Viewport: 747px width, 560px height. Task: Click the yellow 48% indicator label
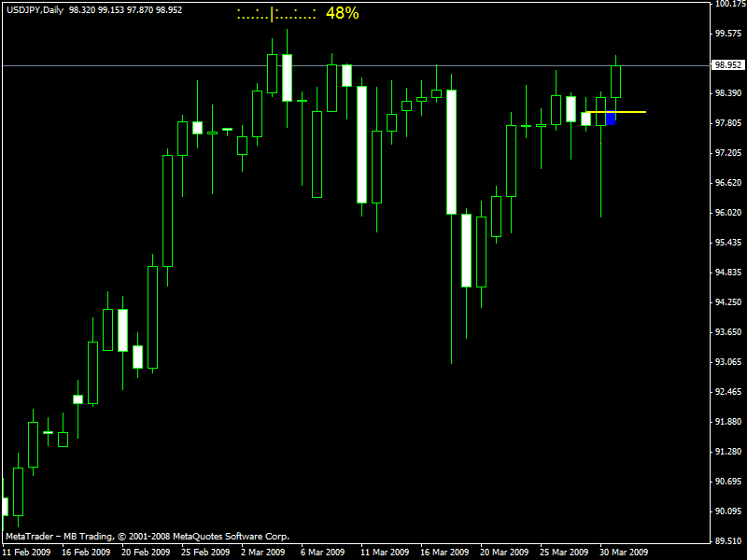pyautogui.click(x=342, y=13)
